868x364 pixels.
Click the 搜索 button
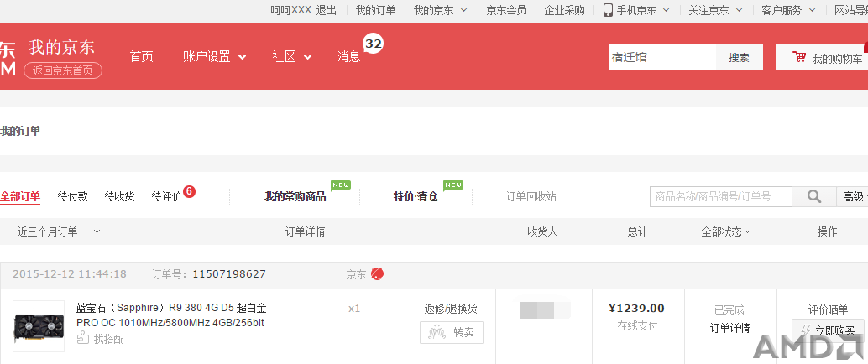(x=739, y=57)
